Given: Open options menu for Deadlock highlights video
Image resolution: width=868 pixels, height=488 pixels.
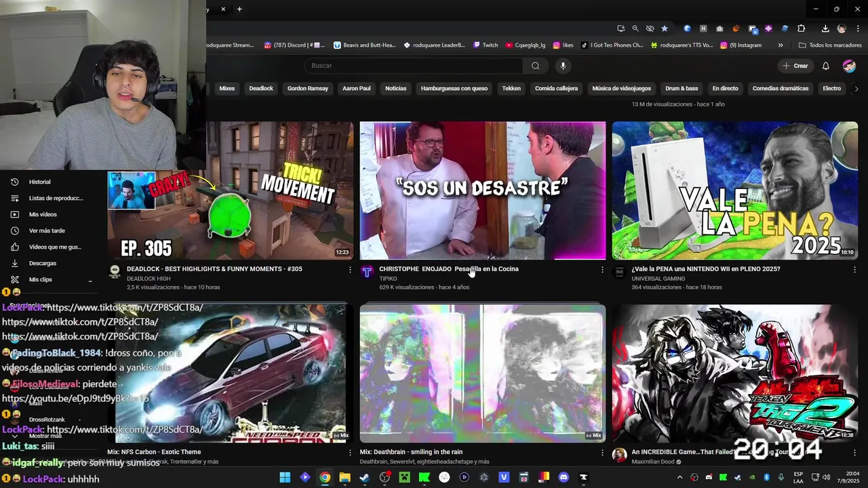Looking at the screenshot, I should (350, 270).
